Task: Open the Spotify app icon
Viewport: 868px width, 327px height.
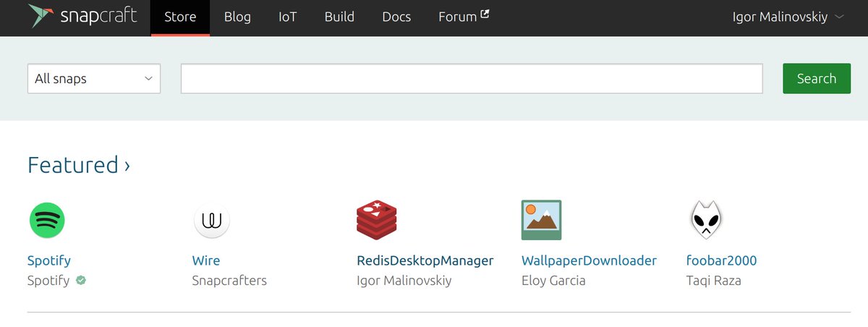Action: pyautogui.click(x=47, y=220)
